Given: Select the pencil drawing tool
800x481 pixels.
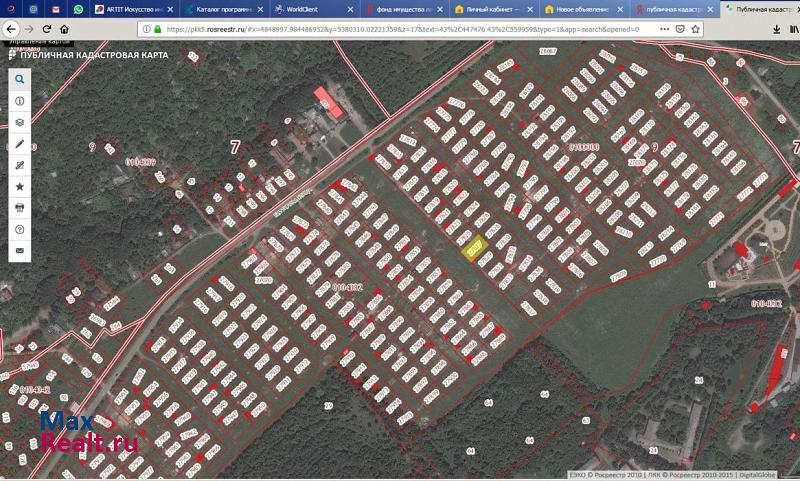Looking at the screenshot, I should pos(19,144).
